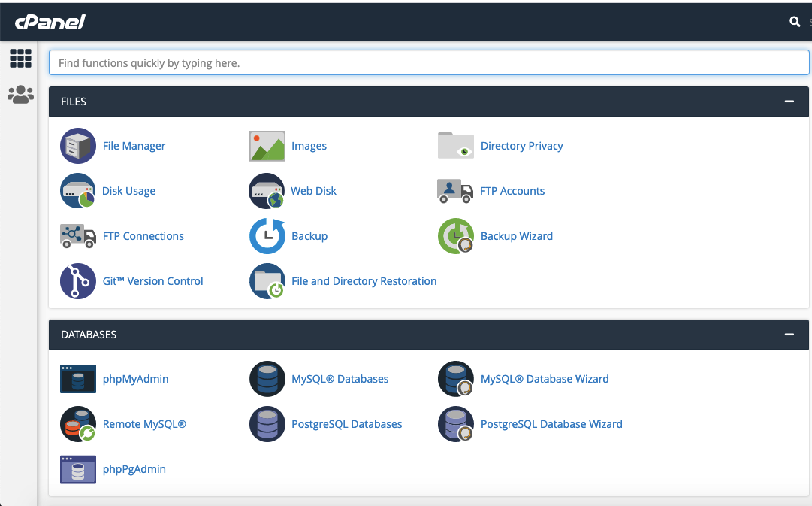Open the PostgreSQL Database Wizard link
812x506 pixels.
[551, 424]
